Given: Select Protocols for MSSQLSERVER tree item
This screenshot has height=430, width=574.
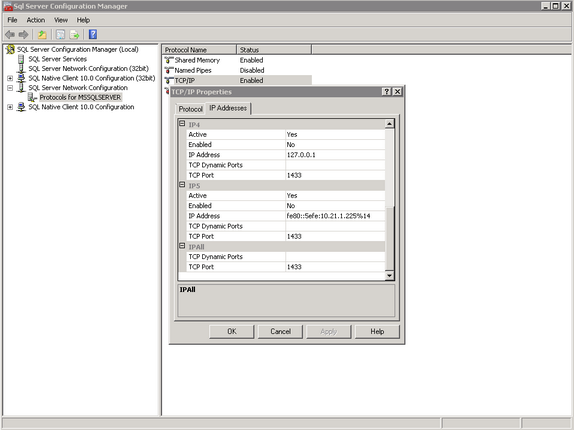Looking at the screenshot, I should coord(80,97).
